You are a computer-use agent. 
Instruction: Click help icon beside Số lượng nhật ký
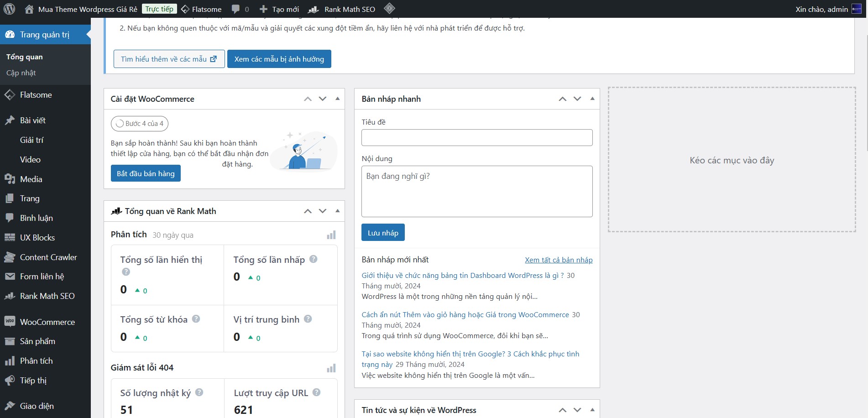click(x=199, y=392)
